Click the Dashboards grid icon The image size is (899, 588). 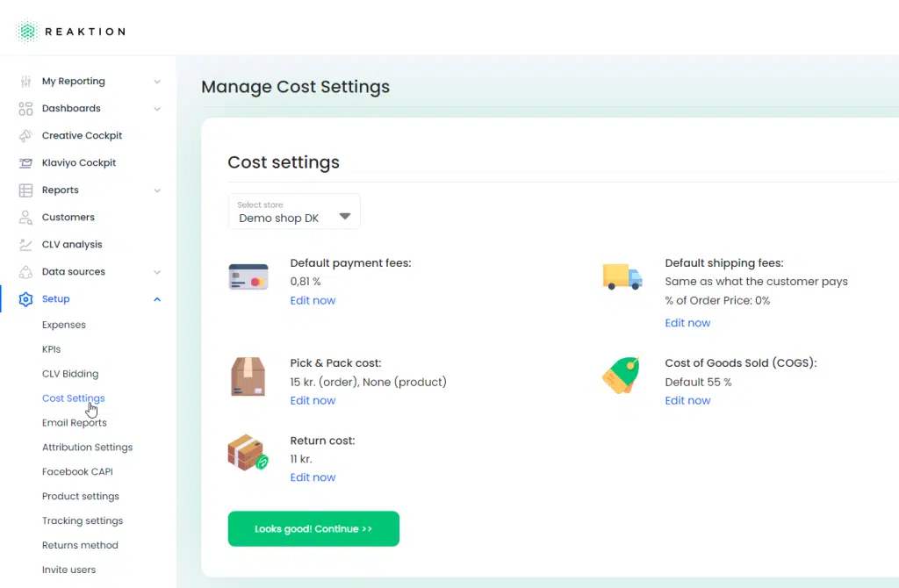tap(25, 108)
